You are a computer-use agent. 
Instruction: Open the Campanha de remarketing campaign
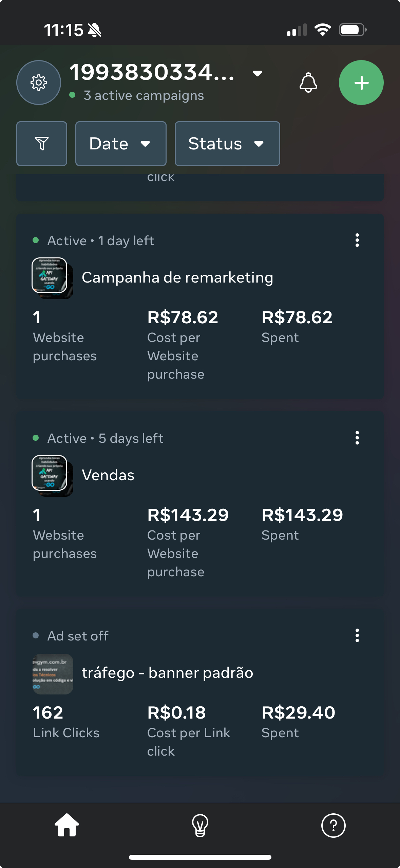(x=177, y=278)
